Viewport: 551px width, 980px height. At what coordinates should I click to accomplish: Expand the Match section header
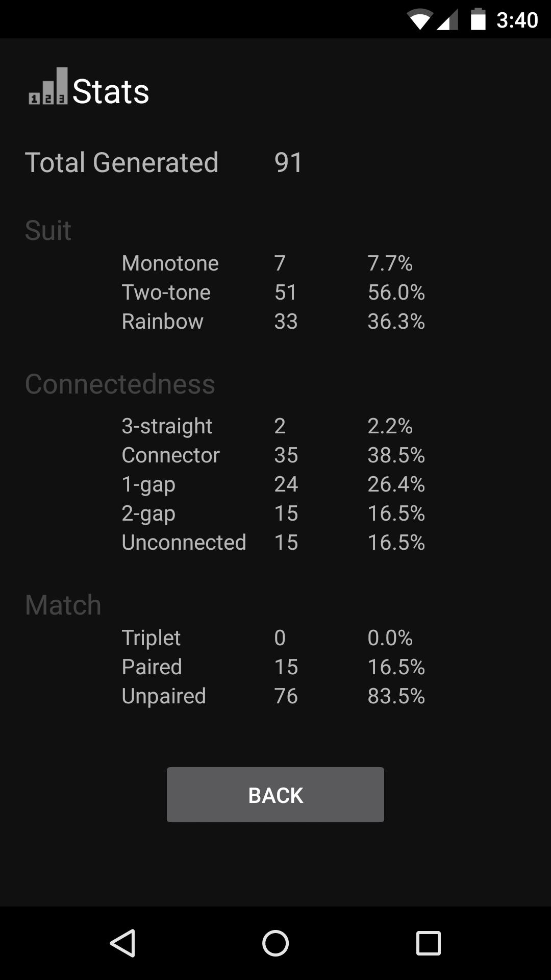point(62,604)
